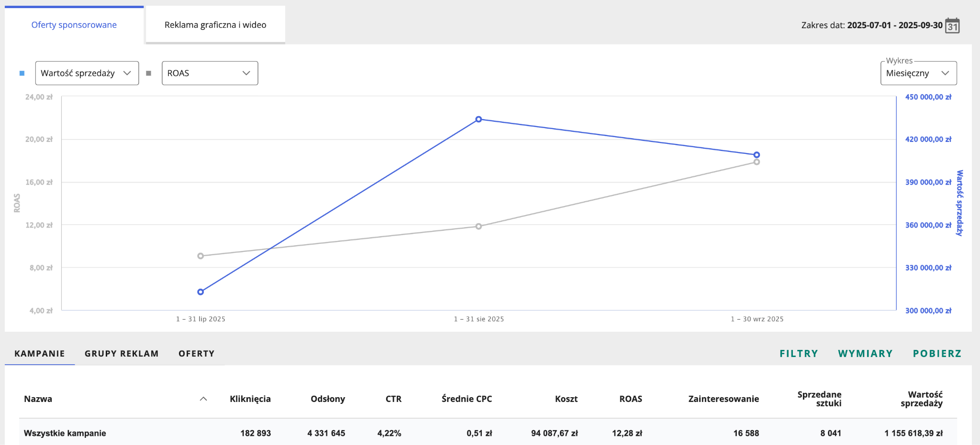
Task: Select the GRUPY REKLAM tab
Action: pos(122,353)
